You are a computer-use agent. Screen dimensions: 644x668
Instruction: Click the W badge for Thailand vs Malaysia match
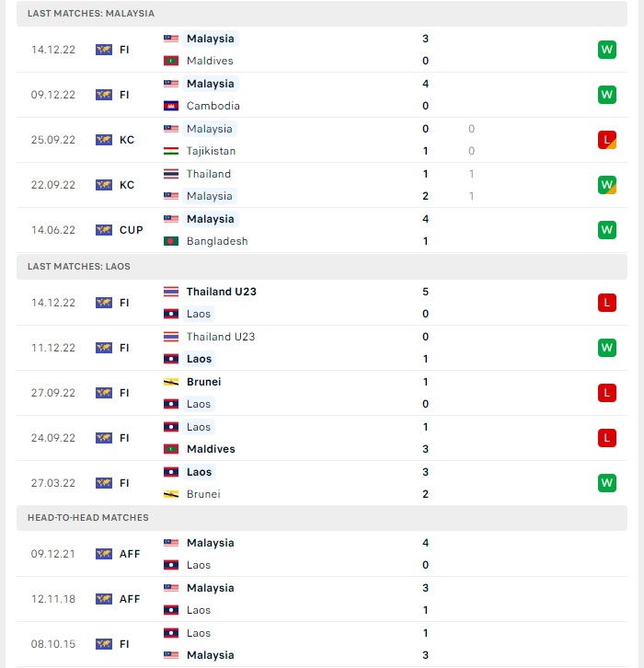pyautogui.click(x=606, y=185)
